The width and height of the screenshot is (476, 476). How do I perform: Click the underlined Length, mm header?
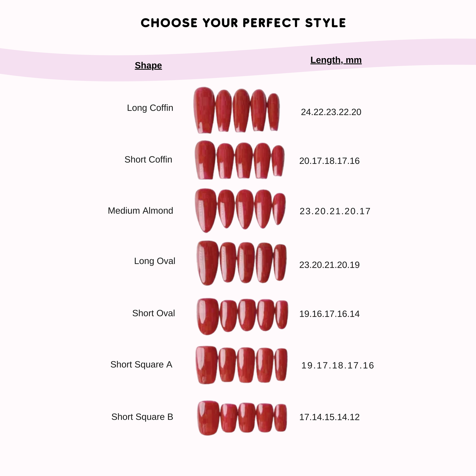coord(336,60)
